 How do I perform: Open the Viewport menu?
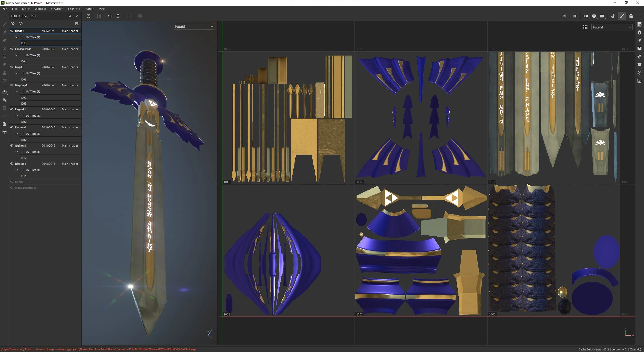[x=57, y=9]
